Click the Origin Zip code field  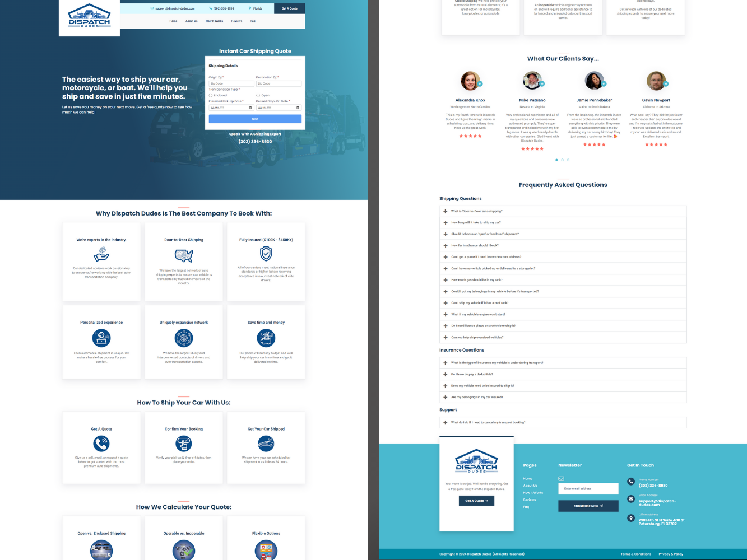(x=231, y=83)
